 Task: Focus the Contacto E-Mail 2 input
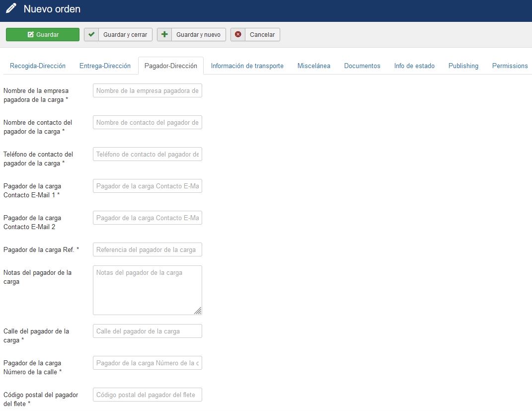pos(148,218)
